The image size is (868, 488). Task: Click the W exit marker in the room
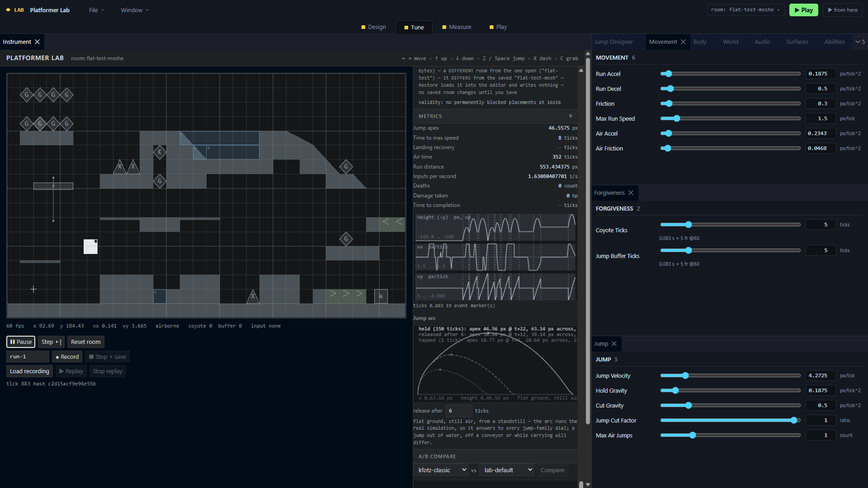click(x=381, y=296)
